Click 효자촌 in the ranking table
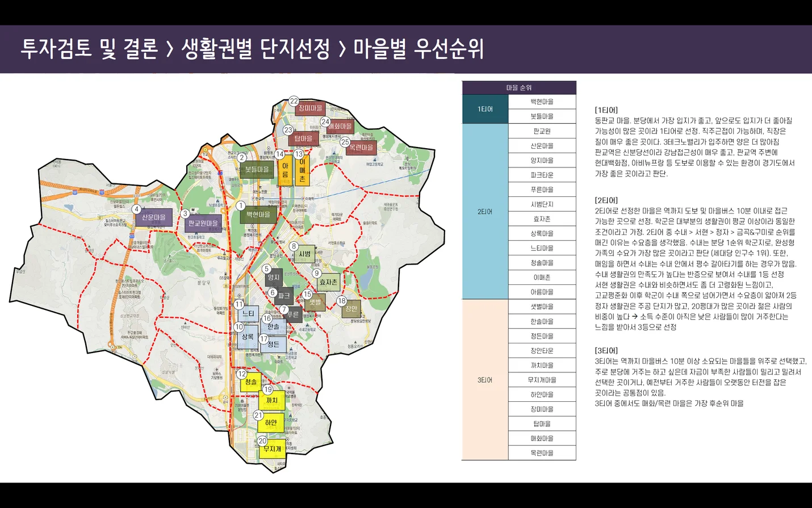This screenshot has width=812, height=508. pos(542,219)
